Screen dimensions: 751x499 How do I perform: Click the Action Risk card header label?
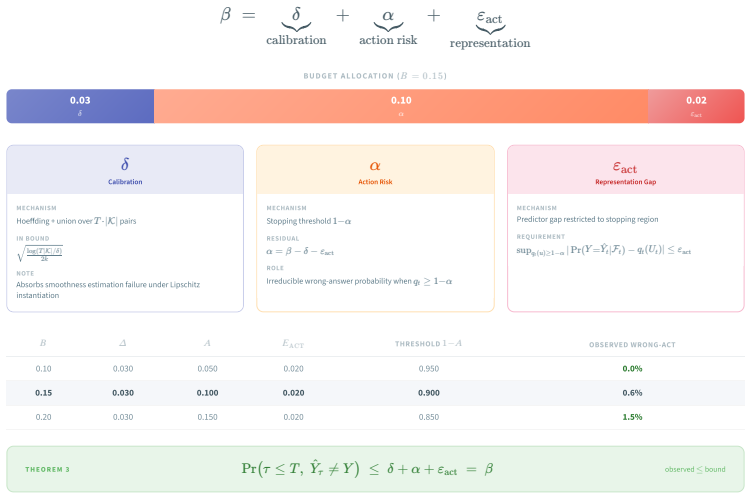pyautogui.click(x=375, y=182)
